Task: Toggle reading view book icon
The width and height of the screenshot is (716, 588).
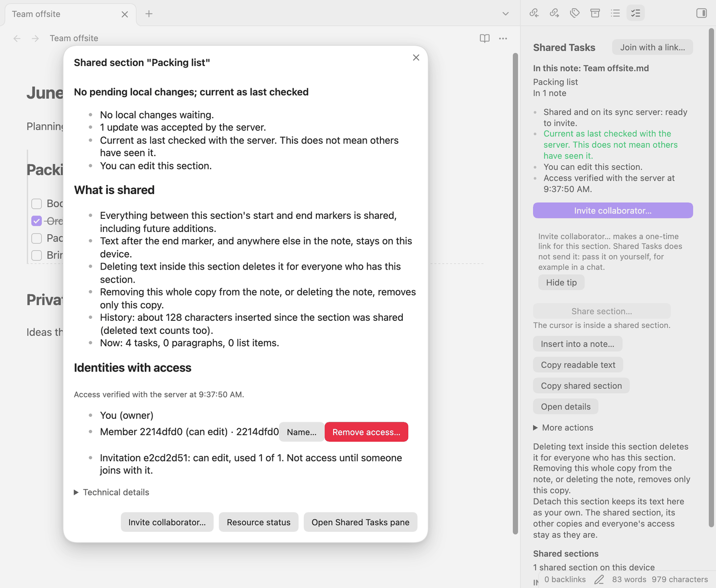Action: (485, 38)
